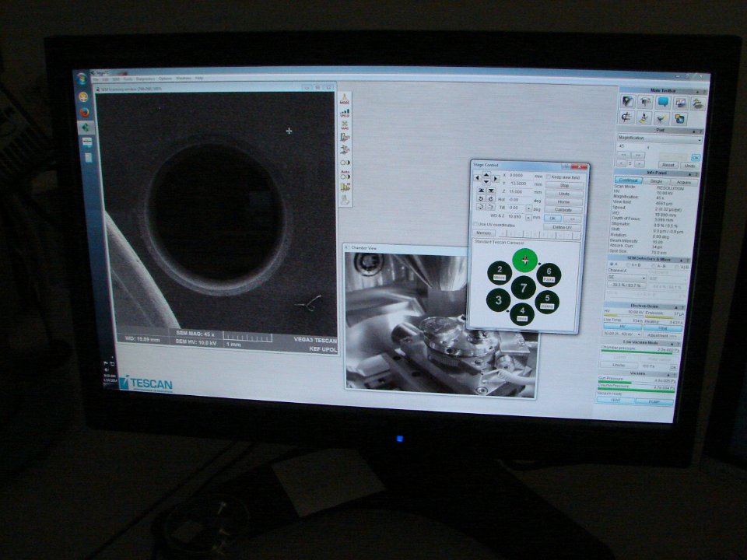Screen dimensions: 747x560
Task: Select carousel sample position 6
Action: tap(549, 275)
